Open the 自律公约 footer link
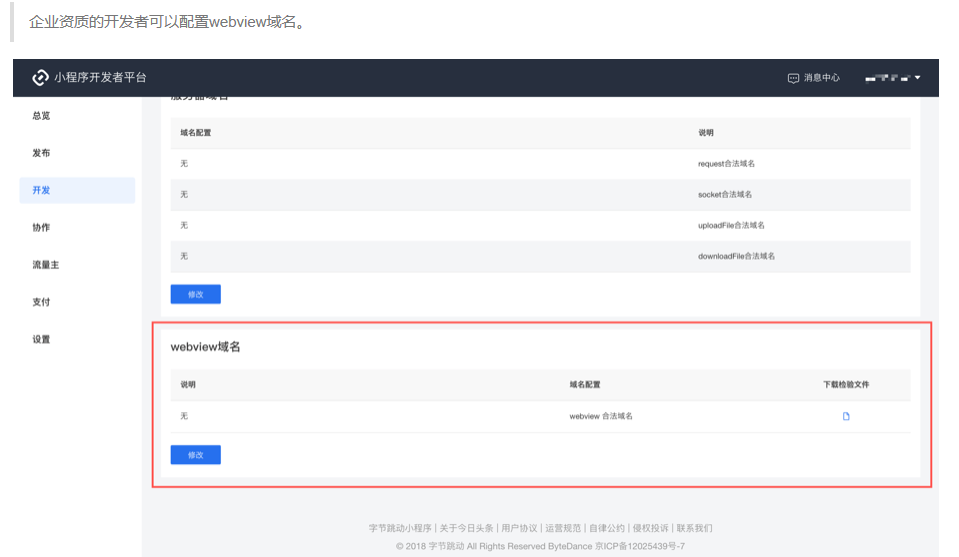 pyautogui.click(x=607, y=528)
